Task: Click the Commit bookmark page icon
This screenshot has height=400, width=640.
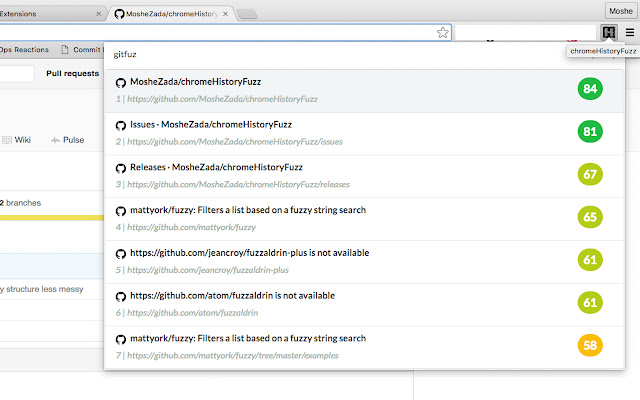Action: 64,50
